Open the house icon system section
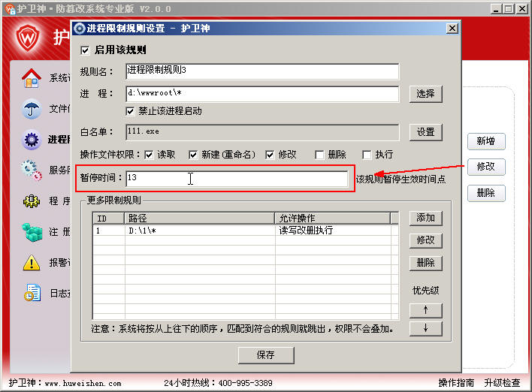The image size is (532, 392). (32, 78)
